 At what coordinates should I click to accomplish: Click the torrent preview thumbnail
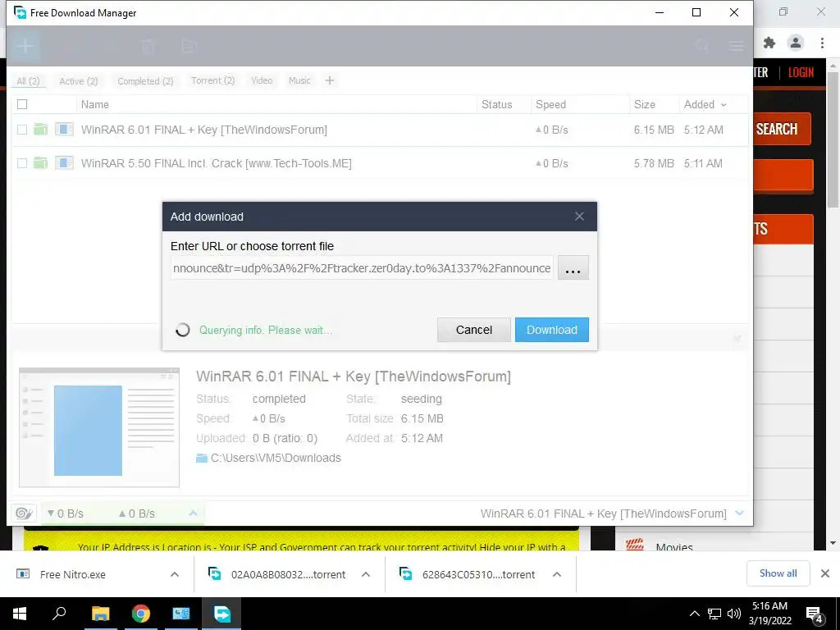coord(99,427)
